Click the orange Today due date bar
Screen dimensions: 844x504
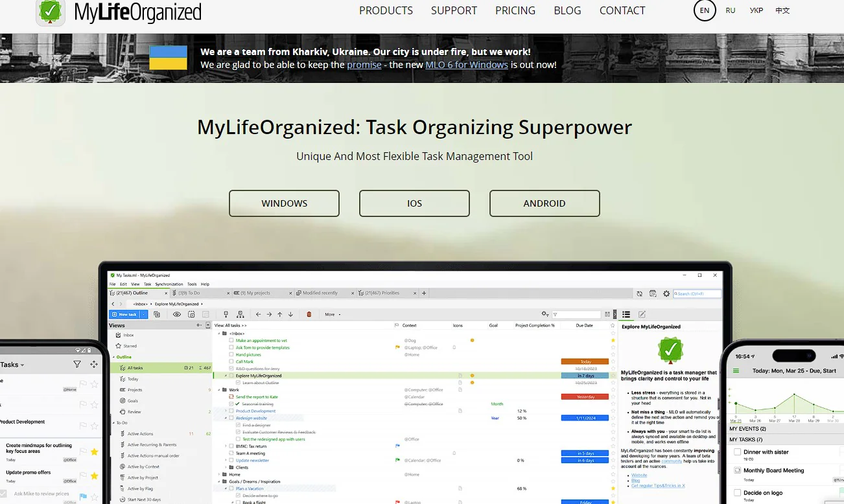click(x=585, y=361)
